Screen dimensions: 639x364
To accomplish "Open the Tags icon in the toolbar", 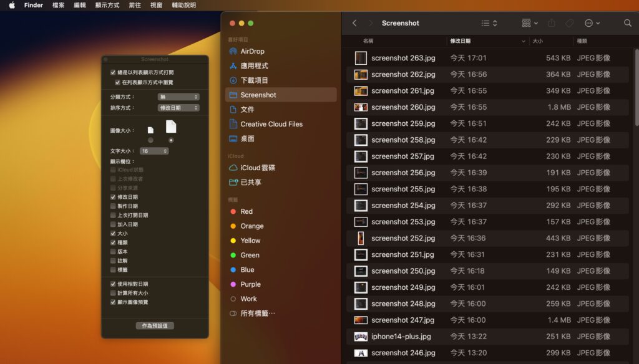I will tap(569, 23).
